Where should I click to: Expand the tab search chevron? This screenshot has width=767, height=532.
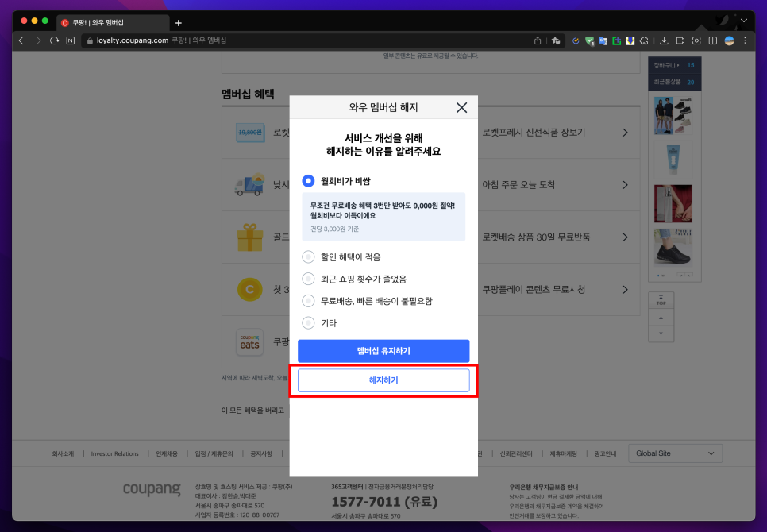(743, 21)
